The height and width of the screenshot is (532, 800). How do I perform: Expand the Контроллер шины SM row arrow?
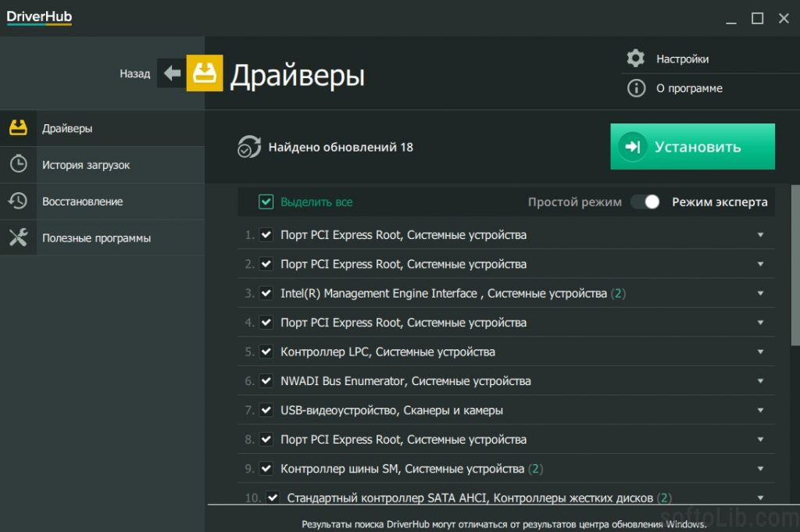point(760,468)
